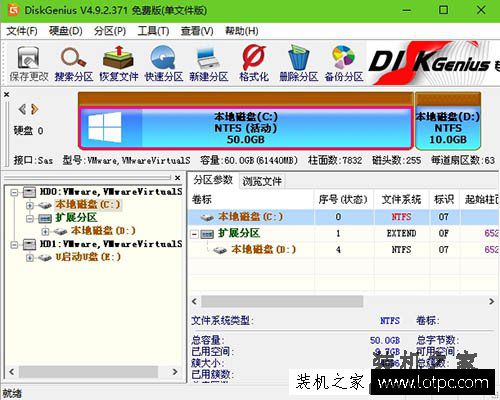This screenshot has height=400, width=500.
Task: Click 扩展分区 icon in partition table
Action: (207, 234)
